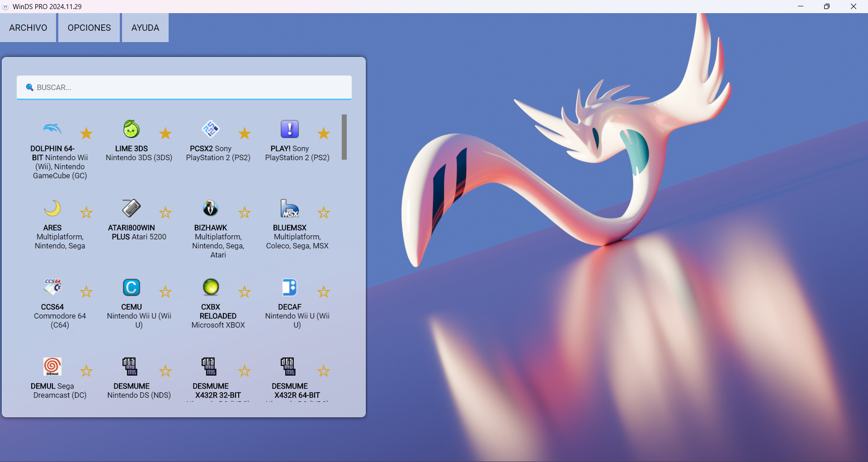This screenshot has width=868, height=462.
Task: Open the Atari800Win Plus icon
Action: coord(132,208)
